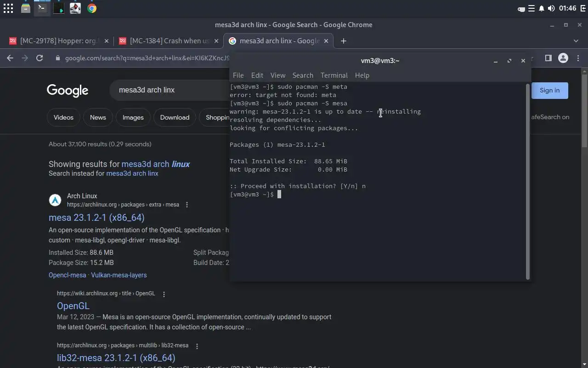Click the Arch Linux site favicon
This screenshot has width=588, height=368.
(x=55, y=200)
